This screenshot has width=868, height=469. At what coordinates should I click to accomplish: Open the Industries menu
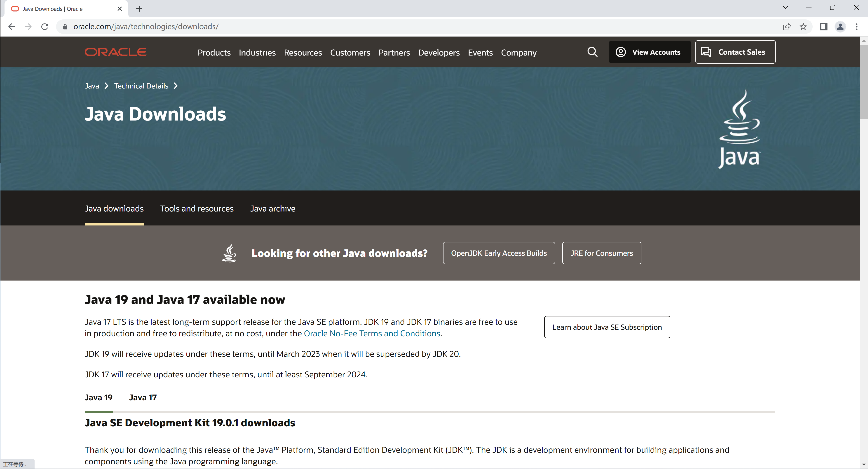pyautogui.click(x=257, y=53)
